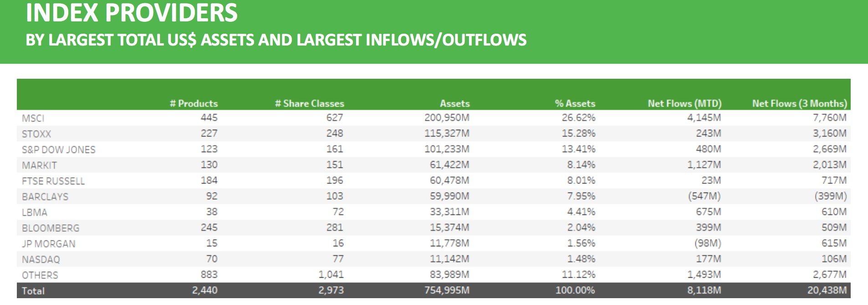Click MSCI assets value 200,950M
868x305 pixels.
447,117
